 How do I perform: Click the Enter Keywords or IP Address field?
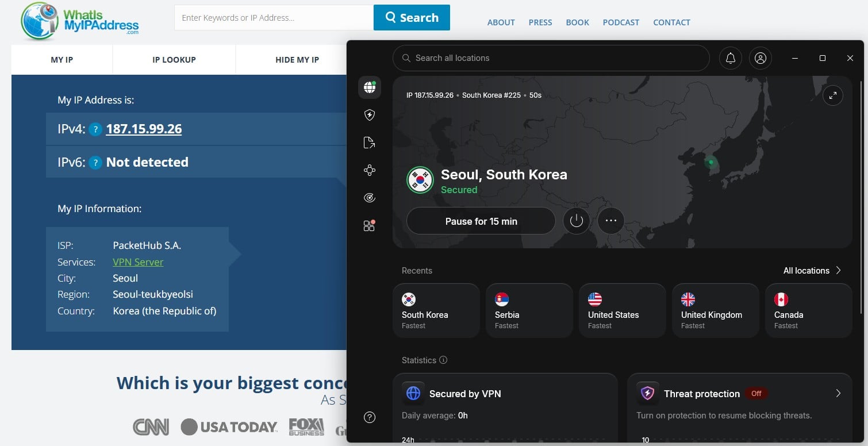click(274, 18)
